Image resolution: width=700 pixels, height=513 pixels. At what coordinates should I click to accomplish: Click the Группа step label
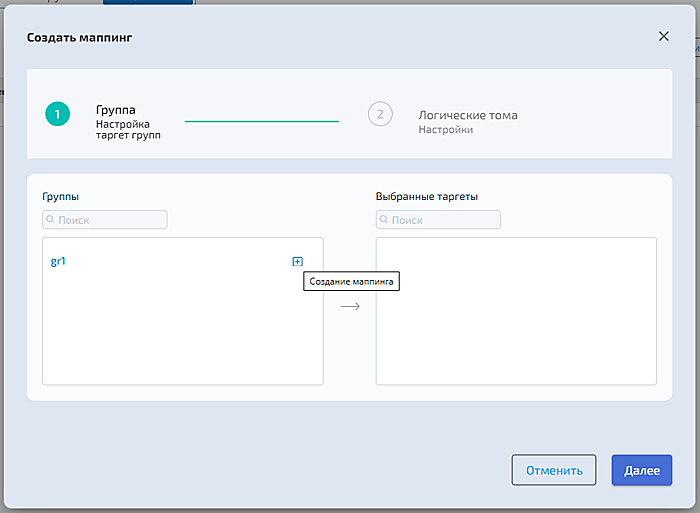coord(116,110)
